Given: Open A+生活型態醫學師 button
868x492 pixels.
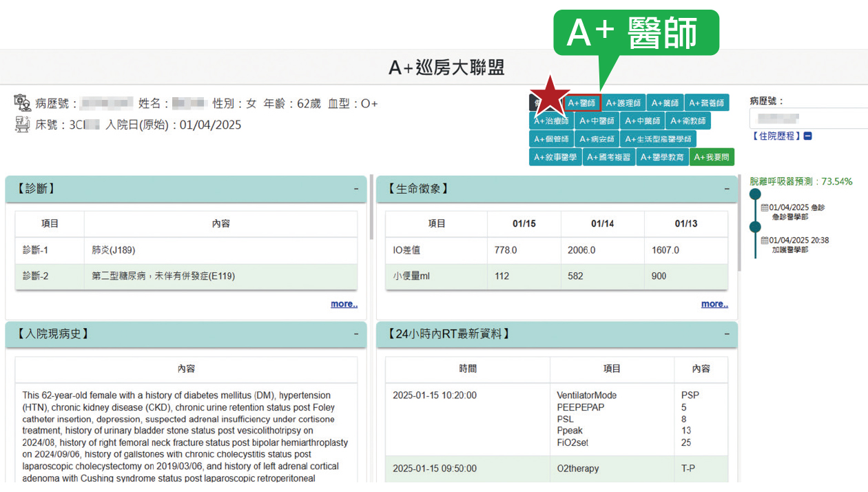Looking at the screenshot, I should [x=658, y=139].
